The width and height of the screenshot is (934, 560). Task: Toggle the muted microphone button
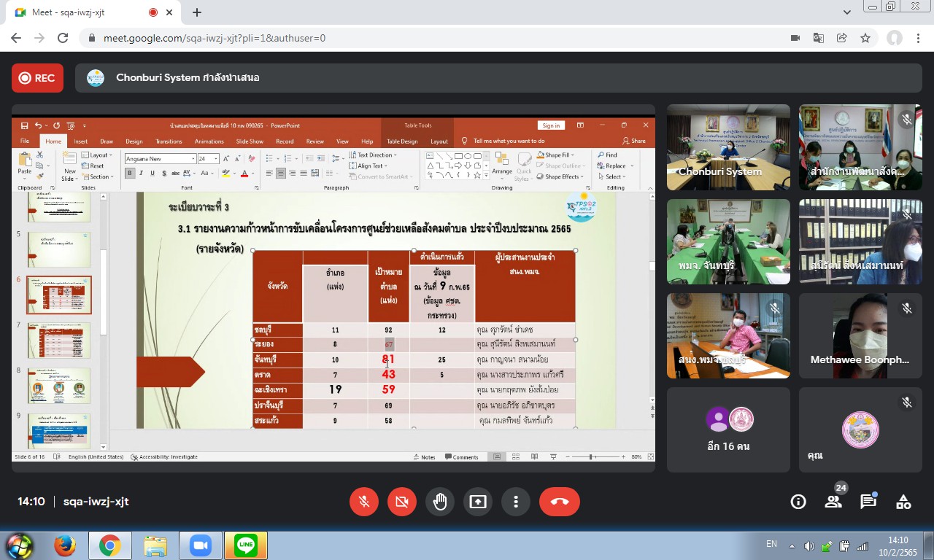(363, 502)
